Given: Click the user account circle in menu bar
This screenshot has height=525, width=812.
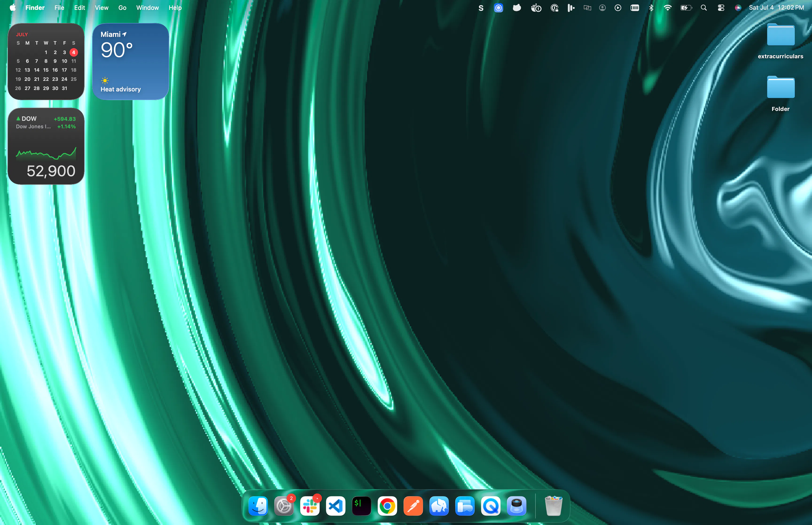Looking at the screenshot, I should pyautogui.click(x=602, y=8).
